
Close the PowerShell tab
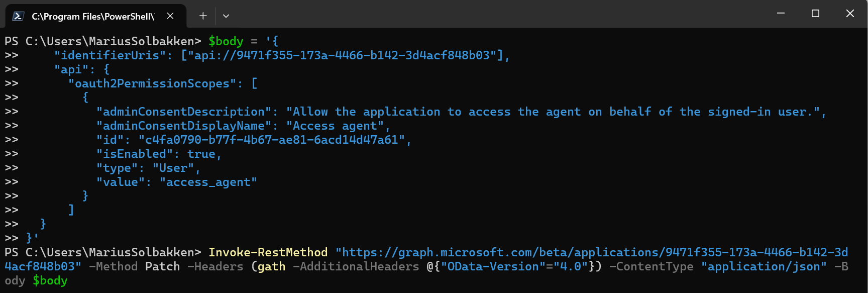click(x=170, y=16)
